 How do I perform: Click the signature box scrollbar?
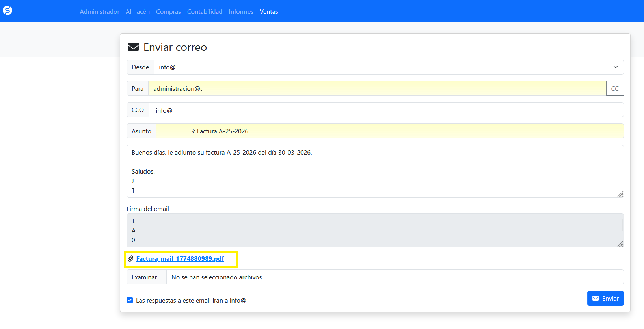pyautogui.click(x=622, y=225)
